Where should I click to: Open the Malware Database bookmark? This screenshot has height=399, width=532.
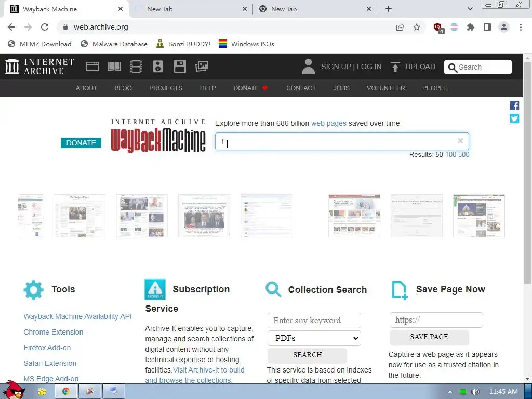pyautogui.click(x=114, y=44)
